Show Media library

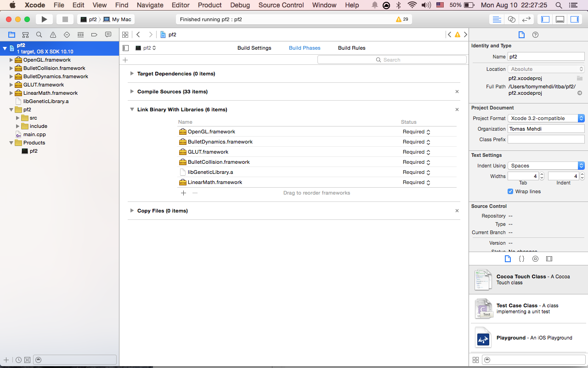coord(549,259)
